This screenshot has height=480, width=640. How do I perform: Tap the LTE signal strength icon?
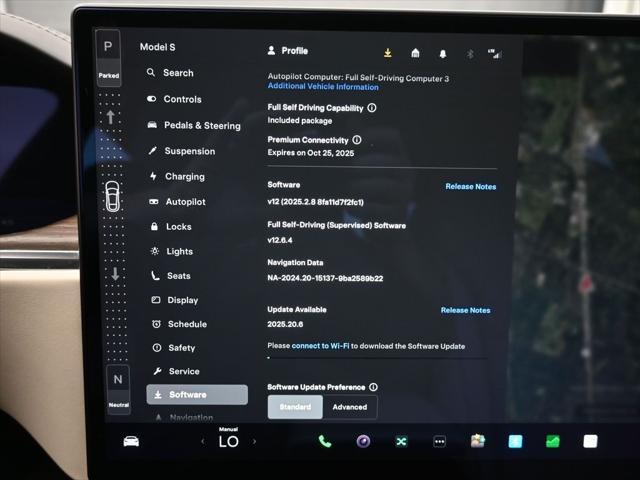pyautogui.click(x=494, y=53)
